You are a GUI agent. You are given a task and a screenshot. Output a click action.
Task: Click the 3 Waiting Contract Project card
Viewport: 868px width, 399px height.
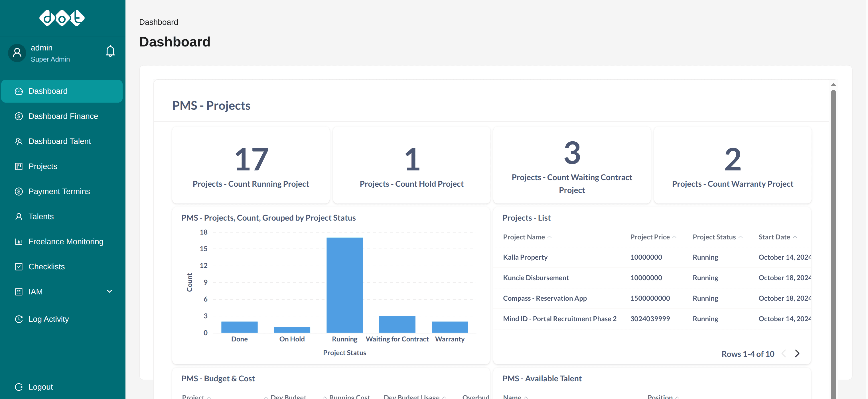pyautogui.click(x=572, y=165)
